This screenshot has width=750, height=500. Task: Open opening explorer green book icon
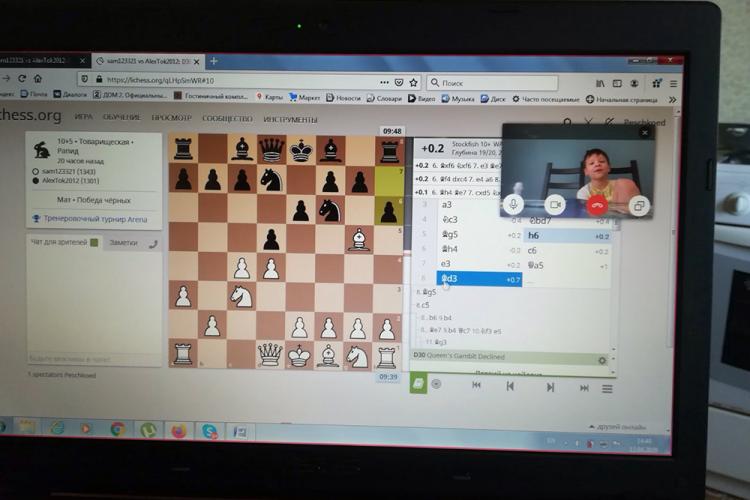418,384
